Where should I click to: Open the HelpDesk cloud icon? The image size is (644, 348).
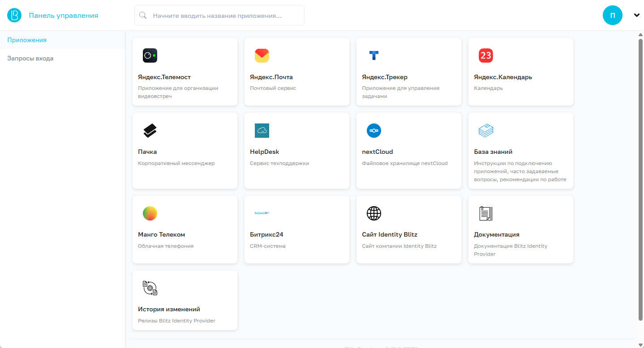pyautogui.click(x=262, y=131)
